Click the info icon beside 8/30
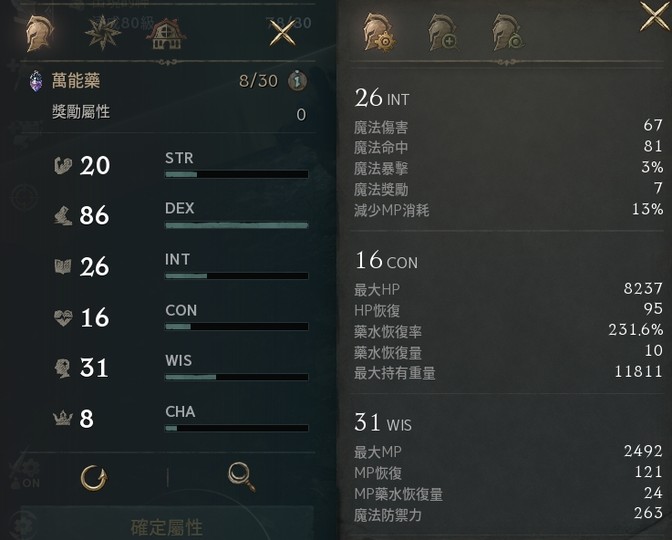 click(x=296, y=82)
